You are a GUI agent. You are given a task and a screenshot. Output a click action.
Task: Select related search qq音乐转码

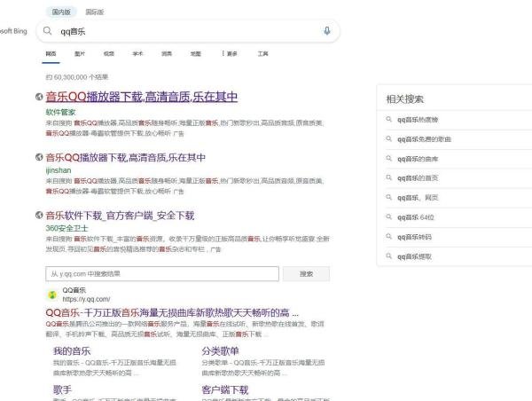tap(414, 237)
